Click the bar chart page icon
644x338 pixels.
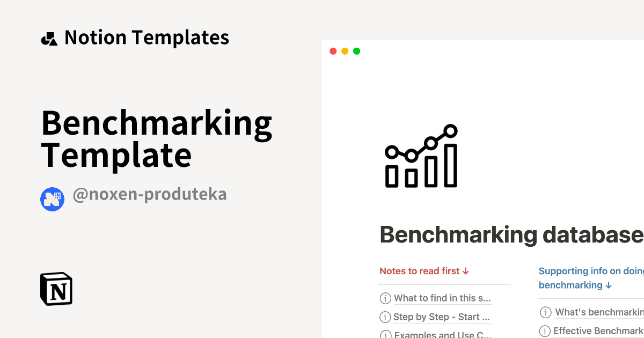coord(421,156)
